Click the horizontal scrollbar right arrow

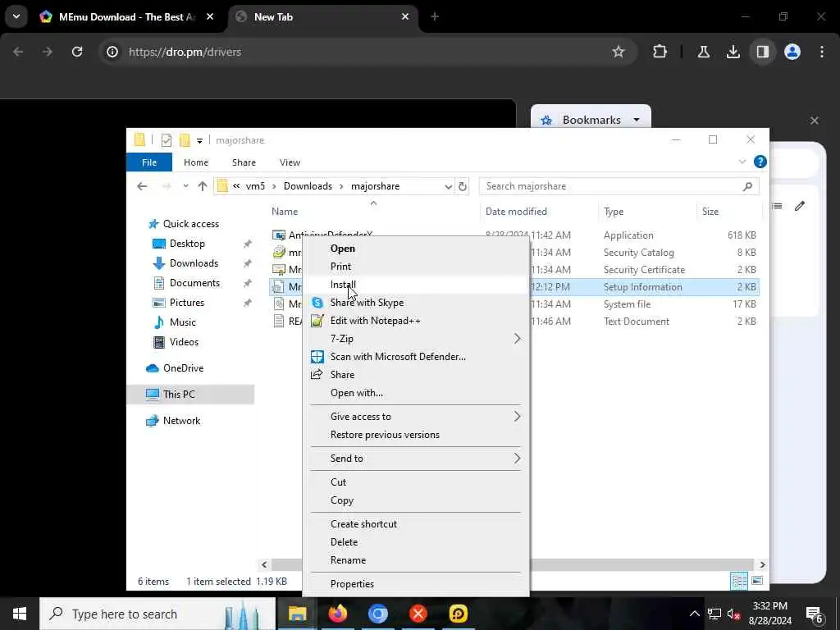click(x=762, y=564)
